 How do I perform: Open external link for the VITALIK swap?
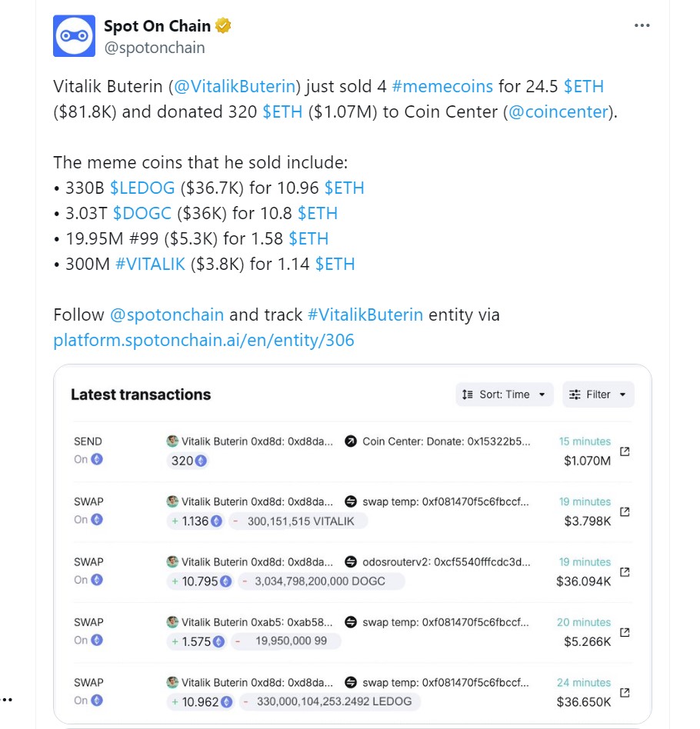(625, 511)
